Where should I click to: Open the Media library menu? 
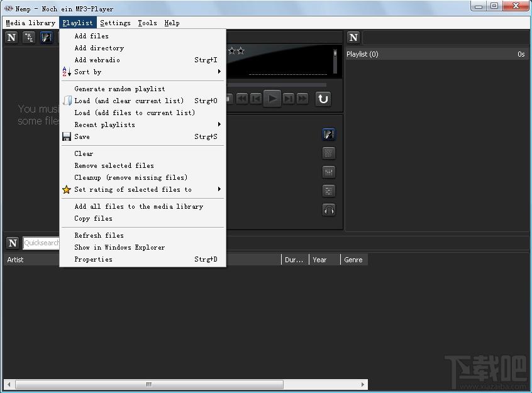pyautogui.click(x=31, y=23)
